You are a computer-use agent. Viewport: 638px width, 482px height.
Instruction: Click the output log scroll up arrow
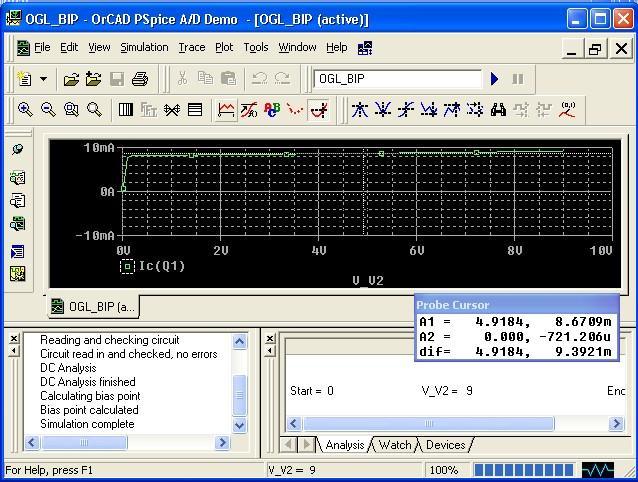tap(240, 341)
